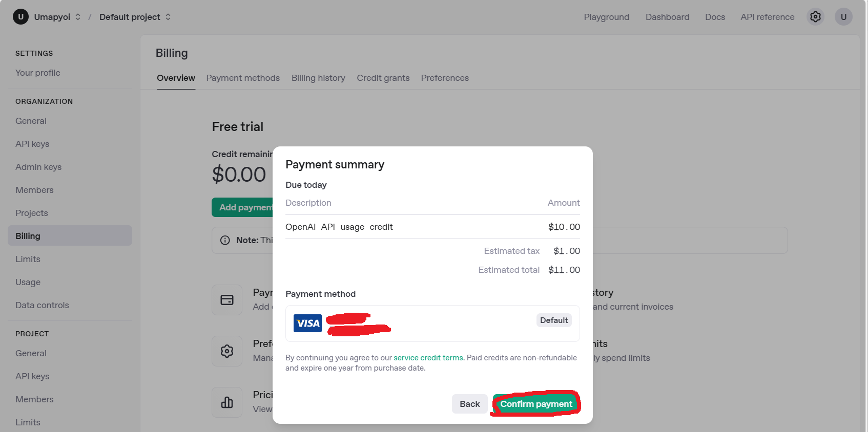Open the service credit terms link
The height and width of the screenshot is (432, 868).
point(428,358)
